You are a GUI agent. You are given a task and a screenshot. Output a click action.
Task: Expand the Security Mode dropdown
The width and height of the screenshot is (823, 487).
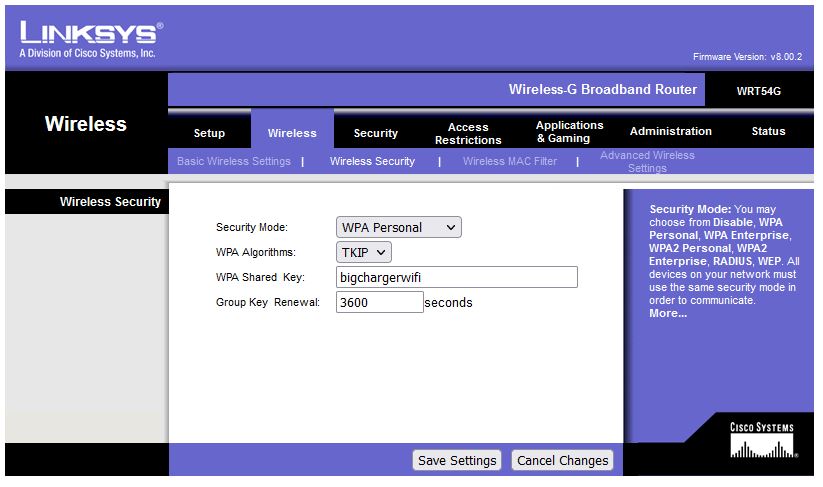pyautogui.click(x=398, y=227)
